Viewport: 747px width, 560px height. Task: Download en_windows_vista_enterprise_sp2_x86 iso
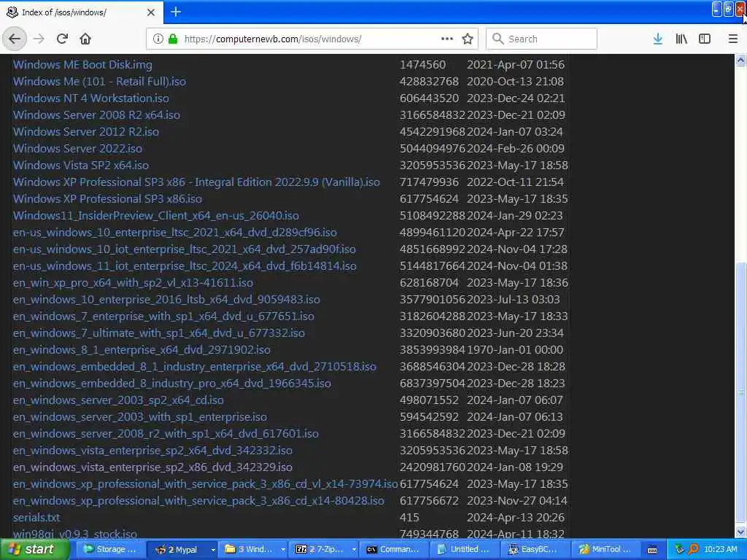point(152,467)
